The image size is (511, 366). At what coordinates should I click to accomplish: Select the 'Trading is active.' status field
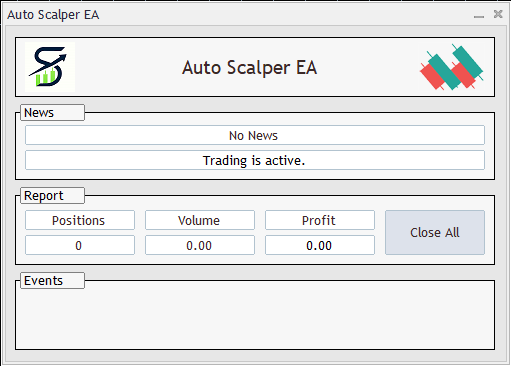click(x=255, y=160)
